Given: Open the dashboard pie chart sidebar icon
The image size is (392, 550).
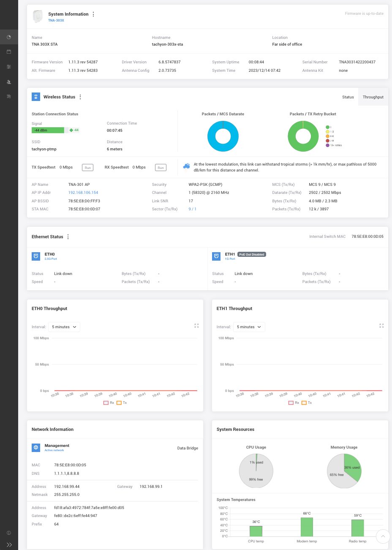Looking at the screenshot, I should tap(9, 37).
